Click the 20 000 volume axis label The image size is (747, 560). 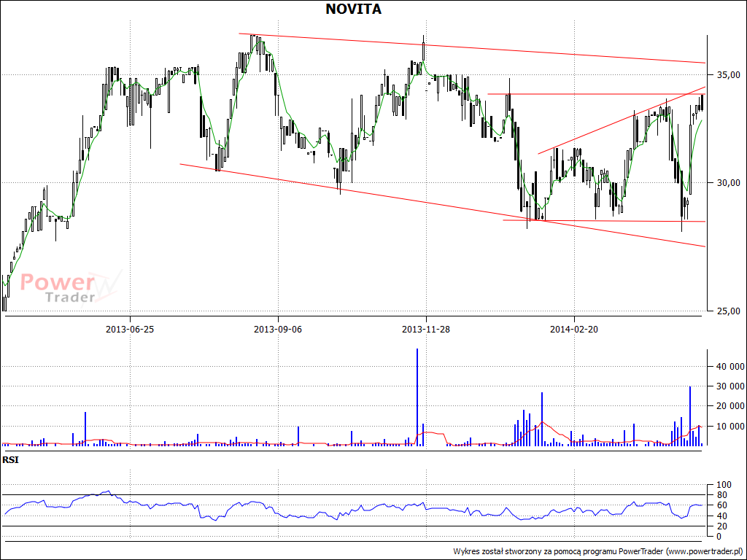[x=729, y=406]
